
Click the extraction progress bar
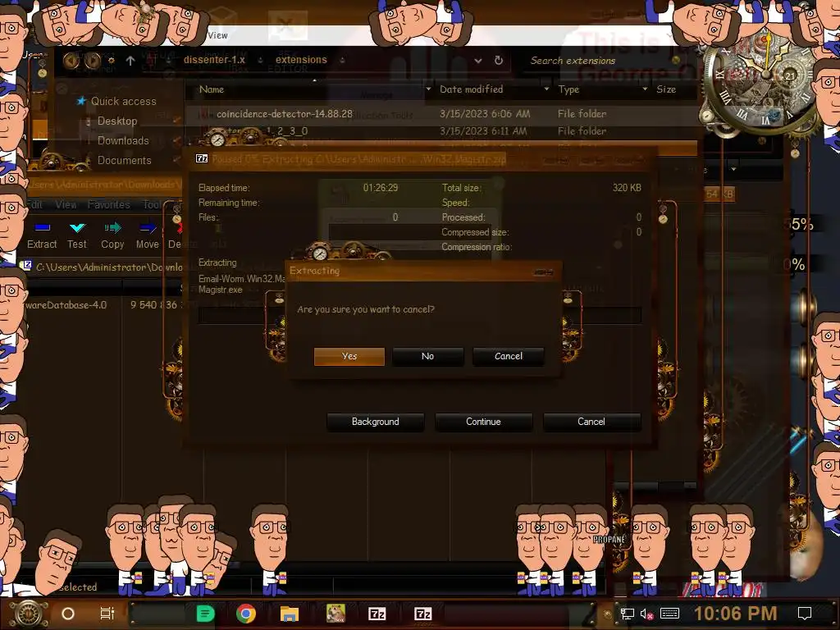click(419, 315)
